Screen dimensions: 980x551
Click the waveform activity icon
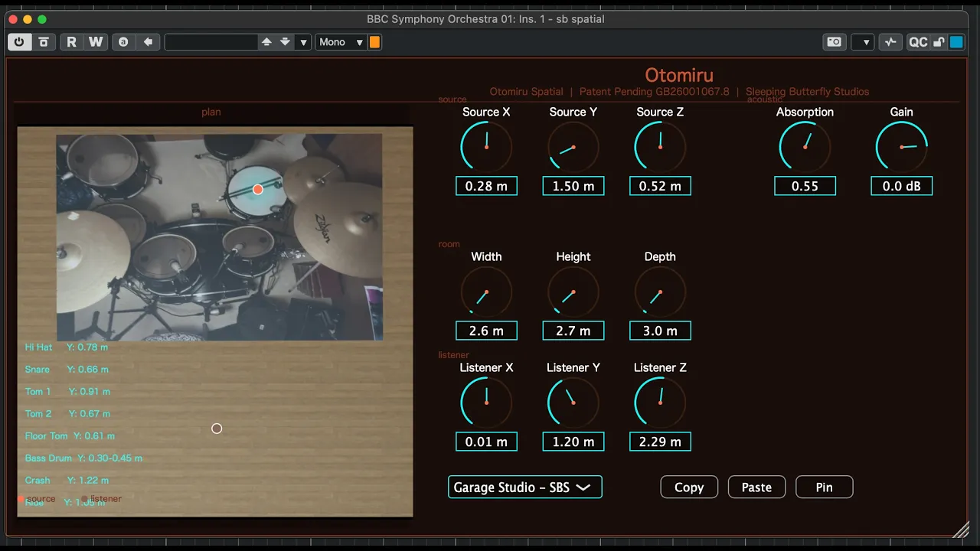pyautogui.click(x=890, y=42)
